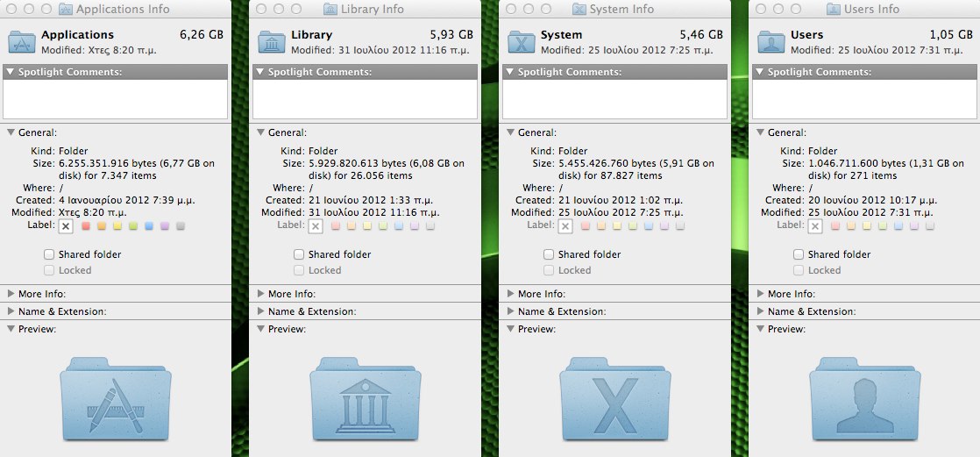Viewport: 980px width, 457px height.
Task: Click the Spotlight Comments field in Users Info
Action: (x=865, y=99)
